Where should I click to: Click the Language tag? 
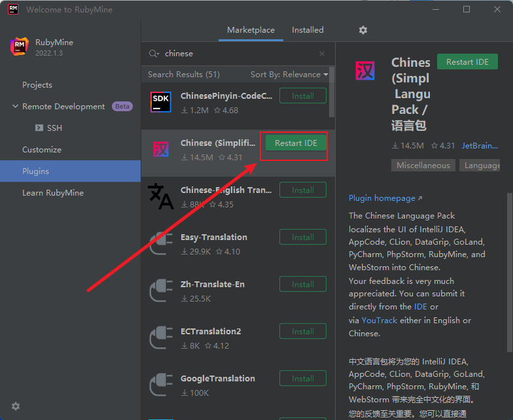(480, 165)
